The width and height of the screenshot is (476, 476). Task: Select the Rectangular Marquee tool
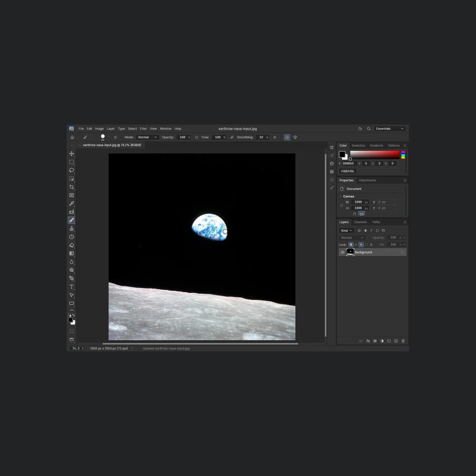point(72,162)
